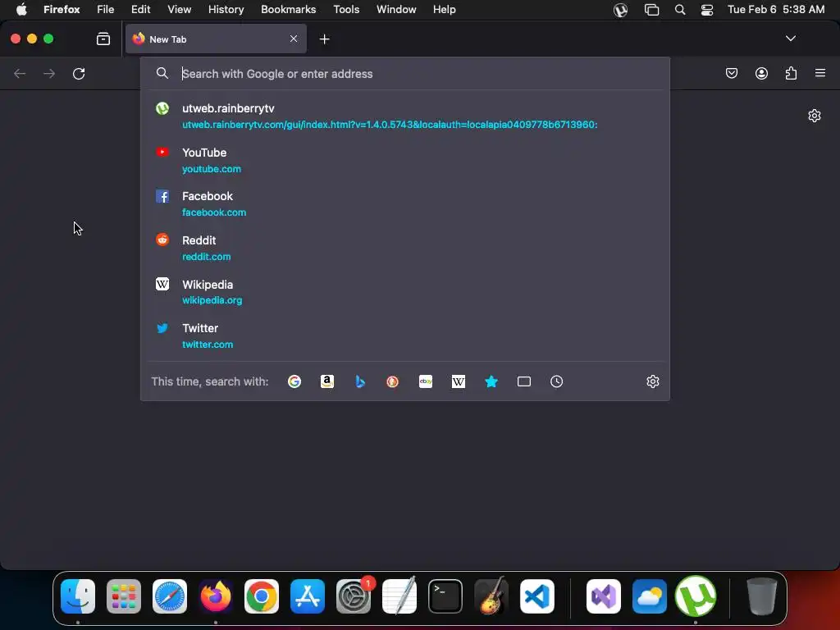The width and height of the screenshot is (840, 630).
Task: Open the Firefox account icon
Action: point(761,73)
